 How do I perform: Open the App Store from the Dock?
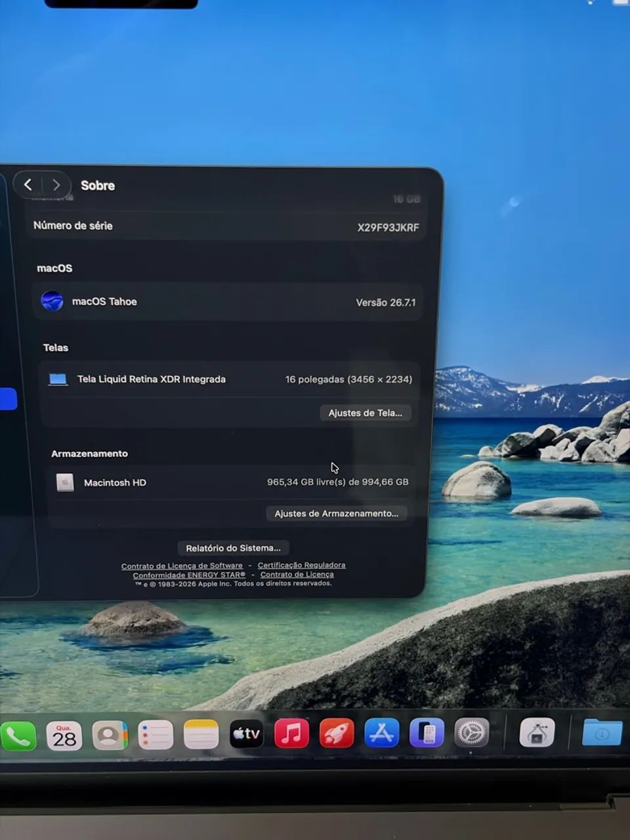coord(381,733)
